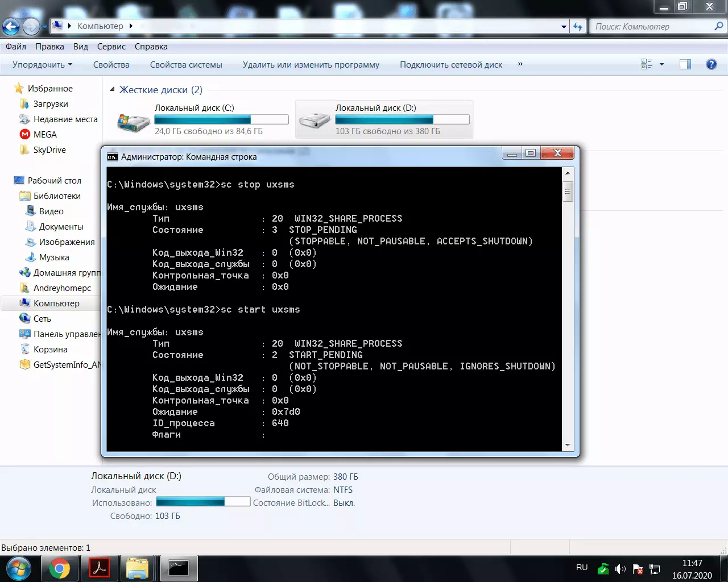Click the Action Center flag tray icon
The height and width of the screenshot is (582, 728).
tap(638, 568)
